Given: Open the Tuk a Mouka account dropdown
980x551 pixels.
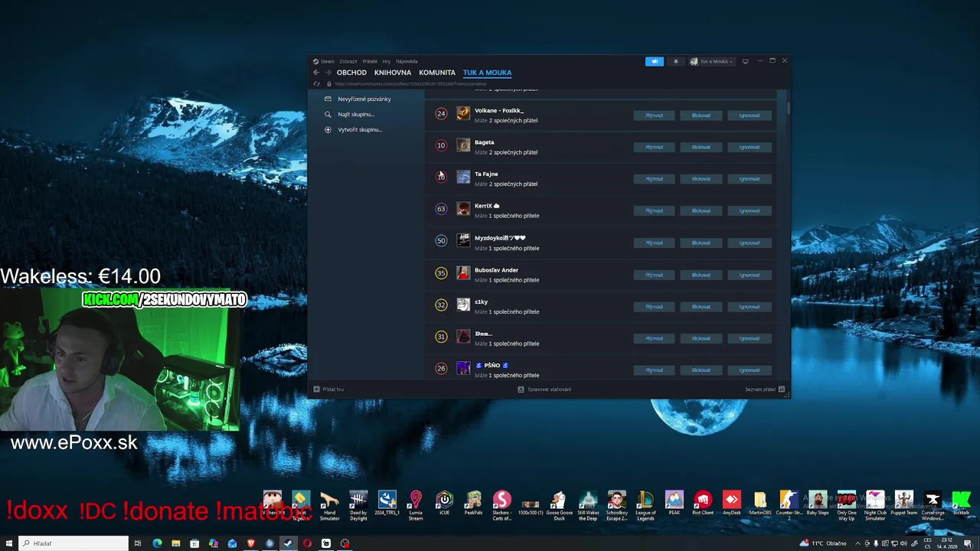Looking at the screenshot, I should pyautogui.click(x=711, y=61).
